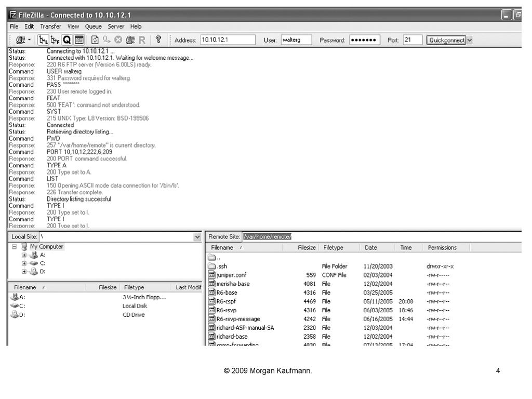Select the C: local disk in local file list

point(18,306)
